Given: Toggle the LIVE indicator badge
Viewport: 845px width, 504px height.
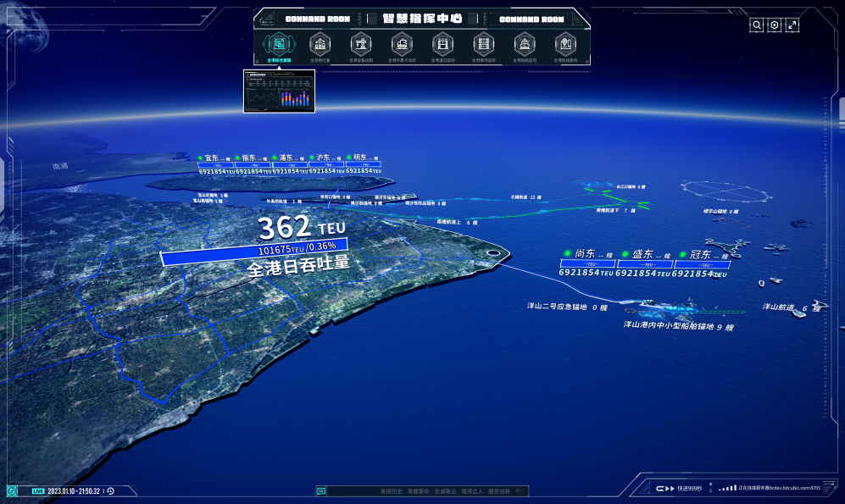Looking at the screenshot, I should pos(38,491).
